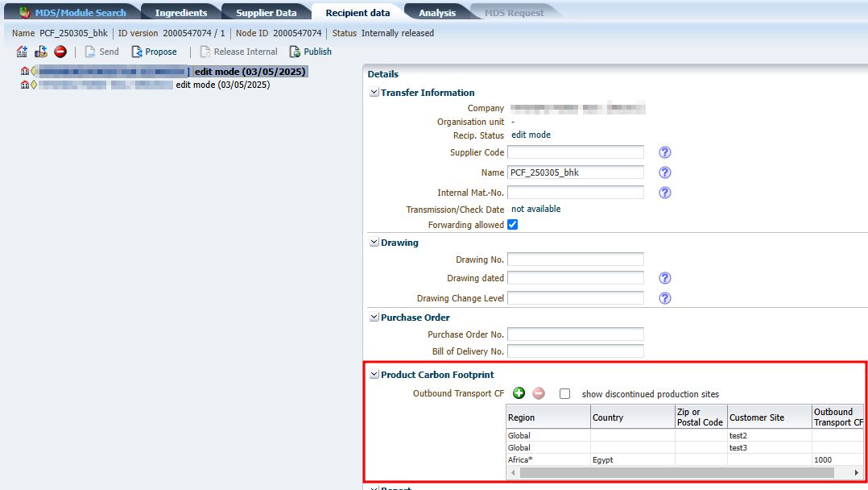Click the Name field containing PCF_250305_bhk
This screenshot has height=490, width=868.
click(576, 172)
